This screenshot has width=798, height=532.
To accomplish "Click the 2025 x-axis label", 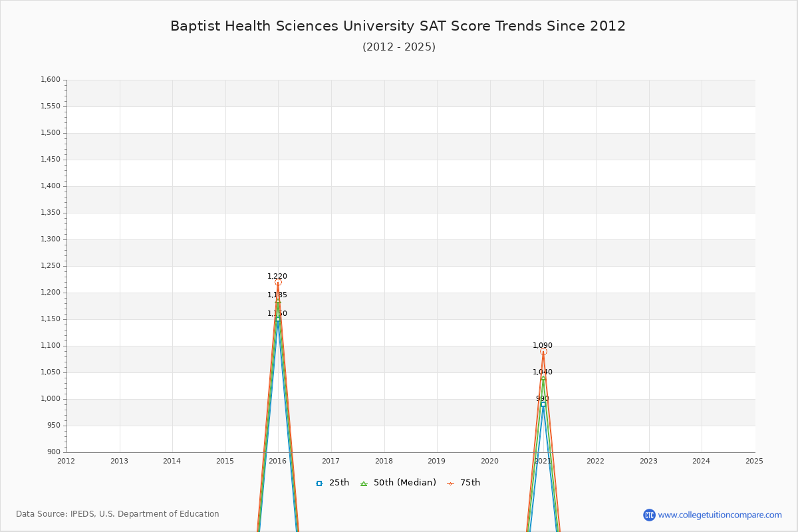I will pyautogui.click(x=754, y=461).
